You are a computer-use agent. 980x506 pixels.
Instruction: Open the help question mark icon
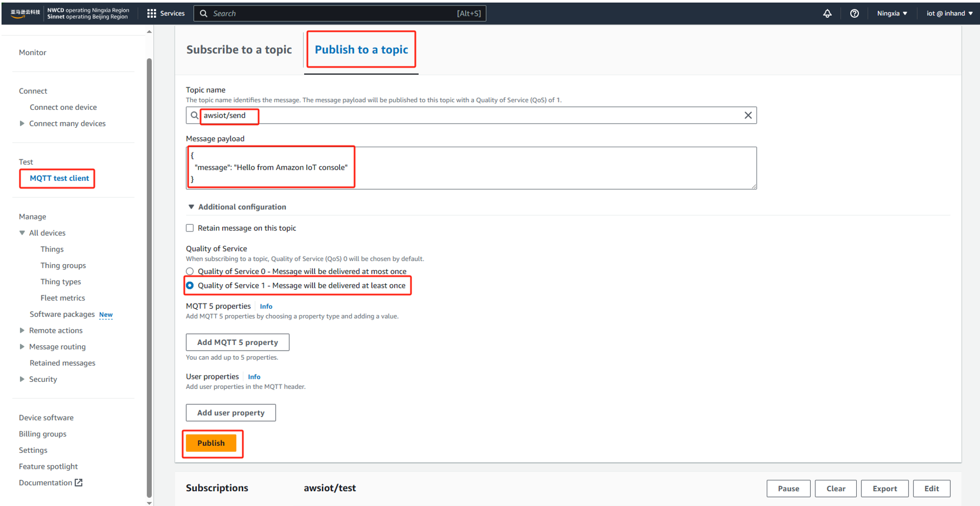[854, 14]
